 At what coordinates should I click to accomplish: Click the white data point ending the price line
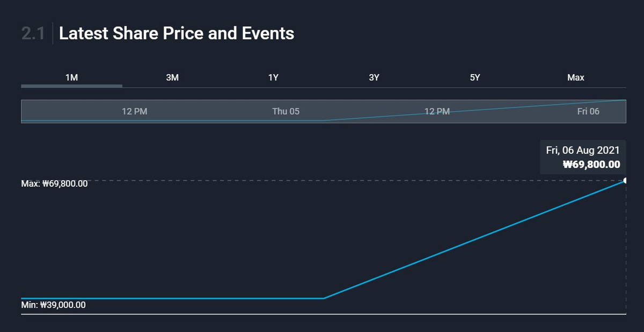coord(625,181)
